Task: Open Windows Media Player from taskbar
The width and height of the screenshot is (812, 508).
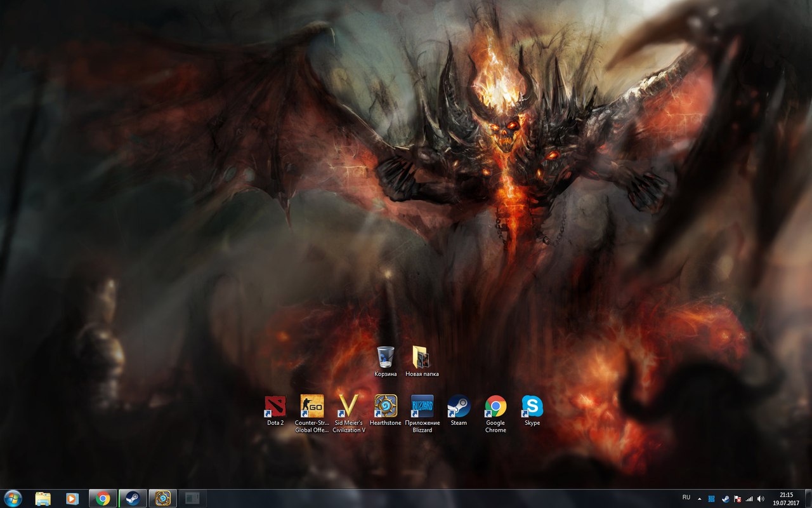Action: pyautogui.click(x=72, y=498)
